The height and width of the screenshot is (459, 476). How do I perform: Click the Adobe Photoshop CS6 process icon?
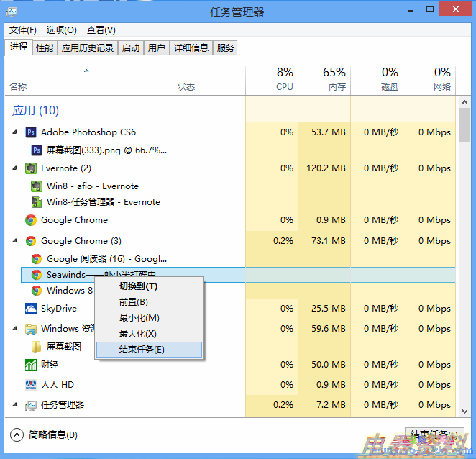[31, 132]
